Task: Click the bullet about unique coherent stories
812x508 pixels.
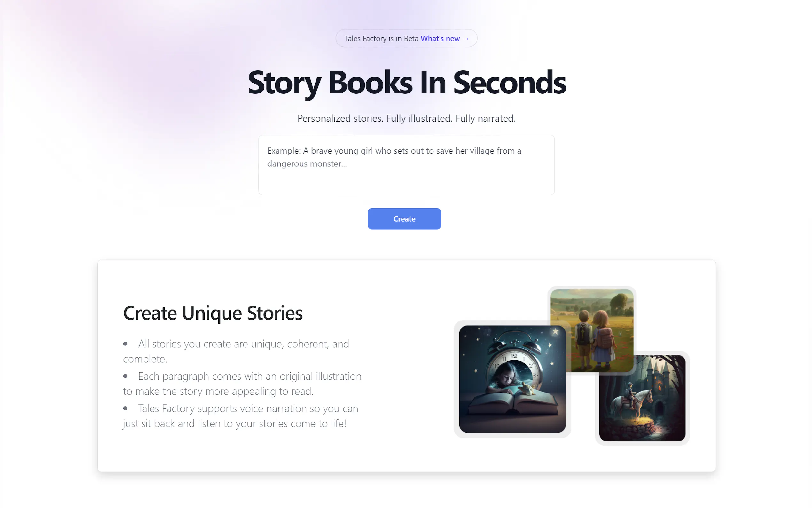Action: [236, 351]
